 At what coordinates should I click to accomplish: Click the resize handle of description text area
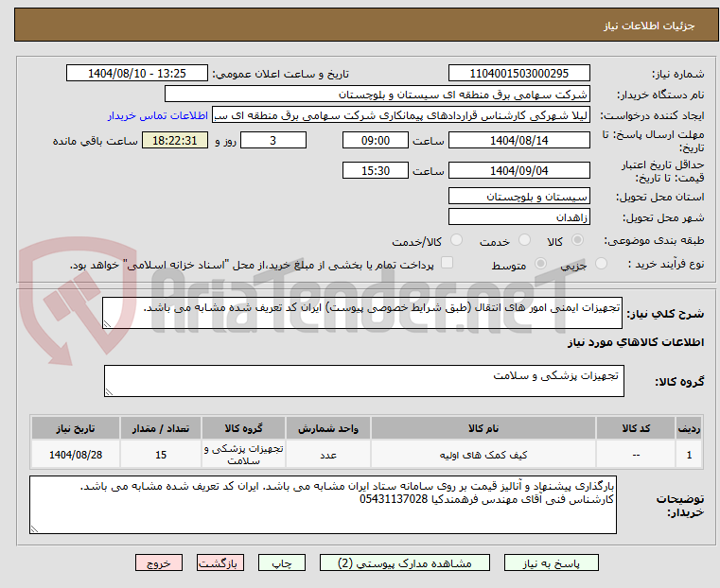point(107,324)
